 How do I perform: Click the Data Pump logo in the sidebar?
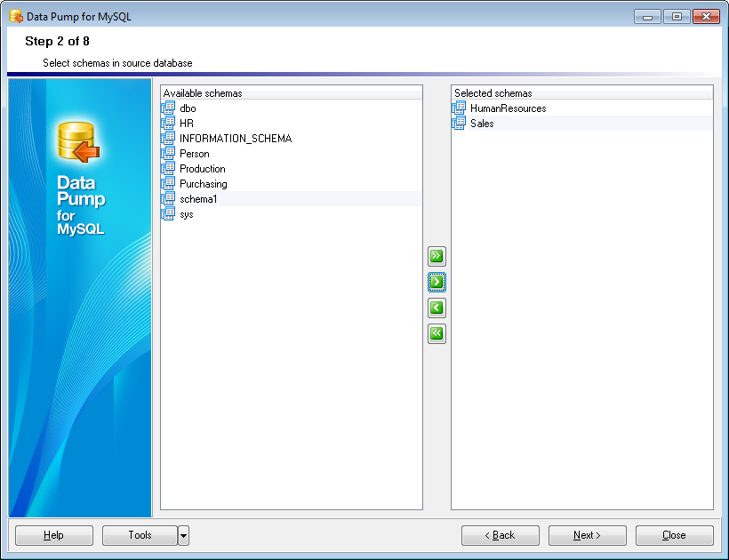click(x=77, y=142)
